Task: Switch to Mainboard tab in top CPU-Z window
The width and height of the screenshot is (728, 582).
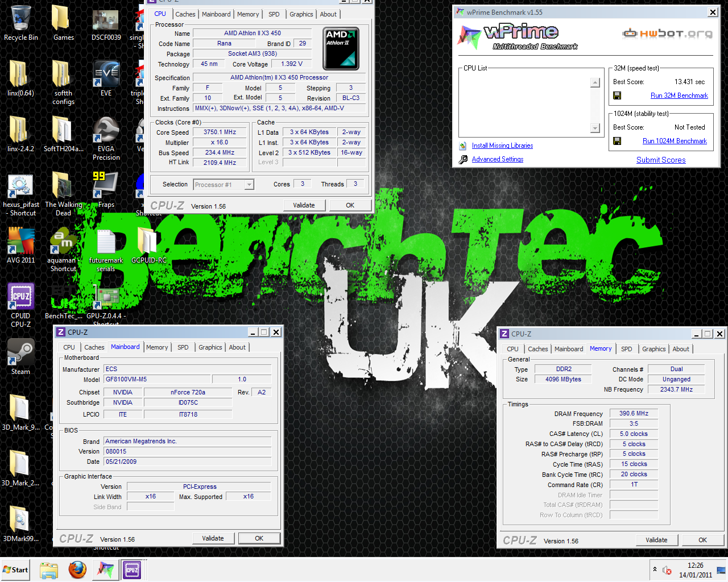Action: tap(216, 14)
